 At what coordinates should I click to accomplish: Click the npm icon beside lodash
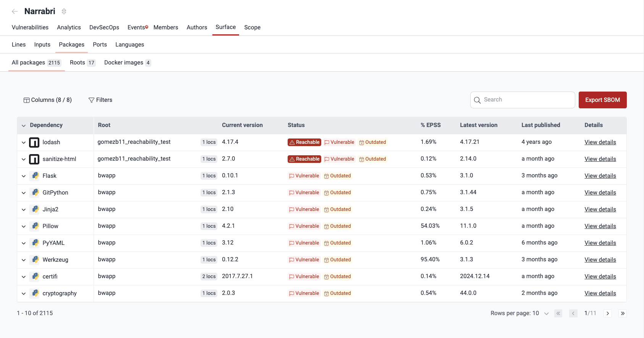point(34,142)
